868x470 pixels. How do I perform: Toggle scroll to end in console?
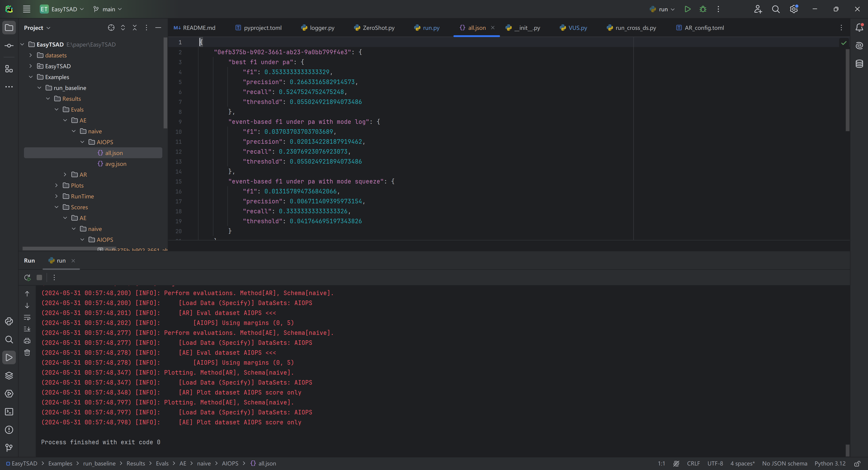click(x=27, y=329)
